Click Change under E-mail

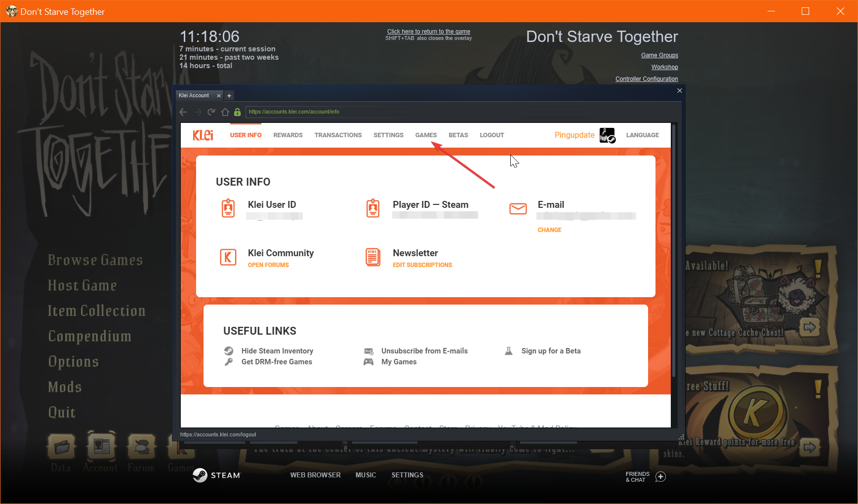tap(549, 230)
